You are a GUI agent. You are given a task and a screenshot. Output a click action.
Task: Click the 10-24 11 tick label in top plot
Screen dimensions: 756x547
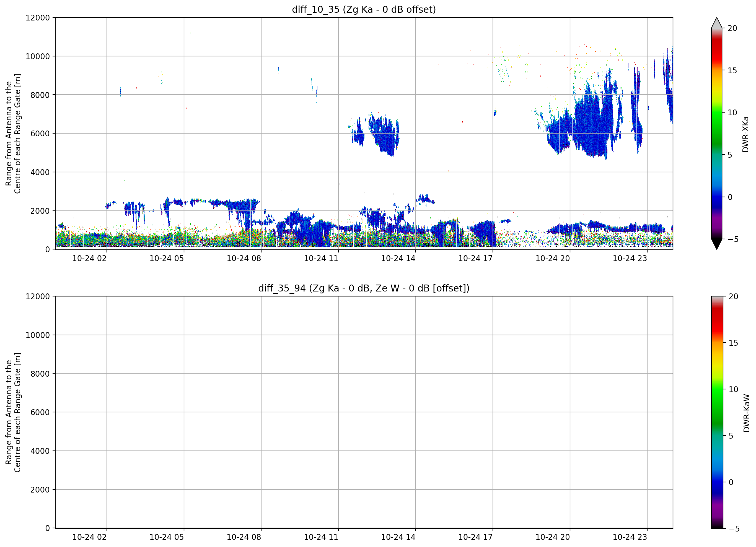point(321,259)
